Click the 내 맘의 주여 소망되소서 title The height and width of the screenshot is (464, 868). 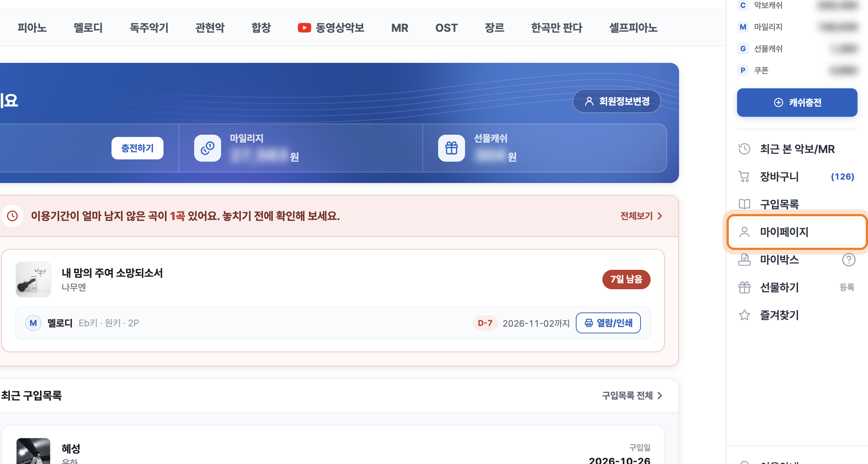pos(112,273)
